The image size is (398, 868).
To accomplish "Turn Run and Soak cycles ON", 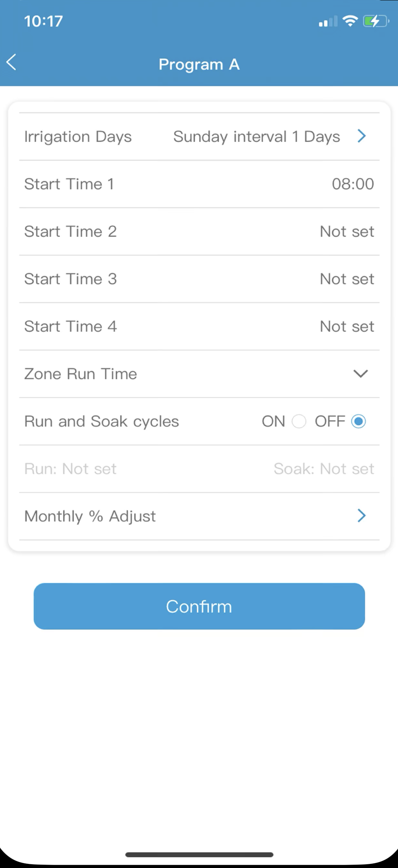I will tap(299, 421).
